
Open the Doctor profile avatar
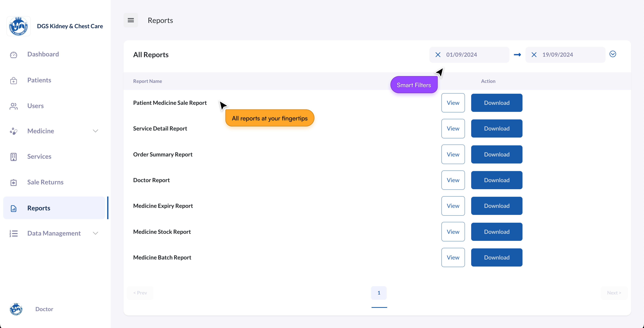coord(16,309)
